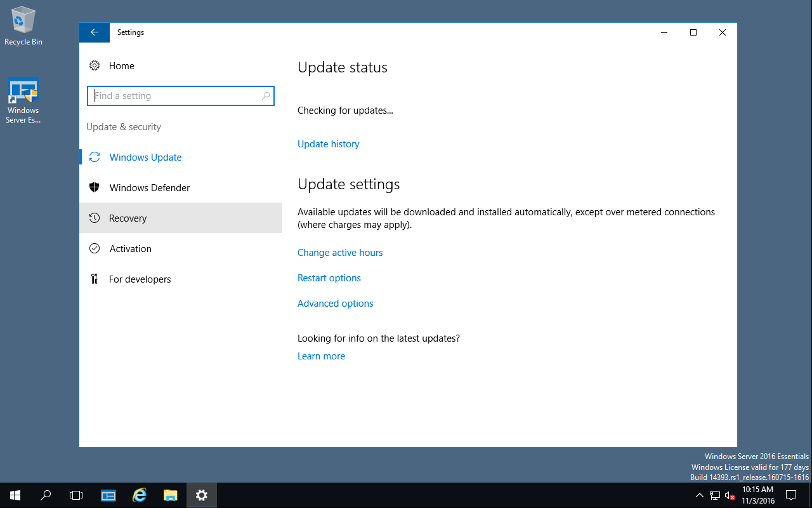Open File Explorer from the taskbar
Viewport: 812px width, 508px height.
coord(170,495)
